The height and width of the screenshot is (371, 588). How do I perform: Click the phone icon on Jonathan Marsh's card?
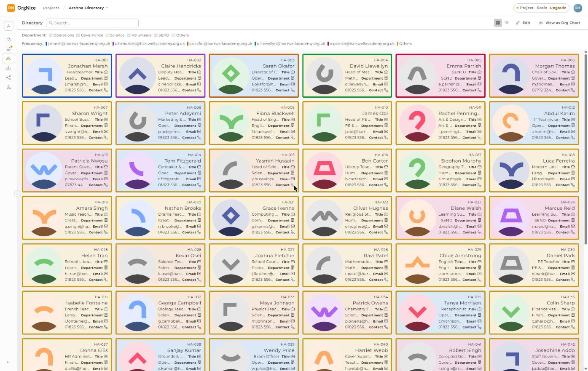click(x=106, y=90)
